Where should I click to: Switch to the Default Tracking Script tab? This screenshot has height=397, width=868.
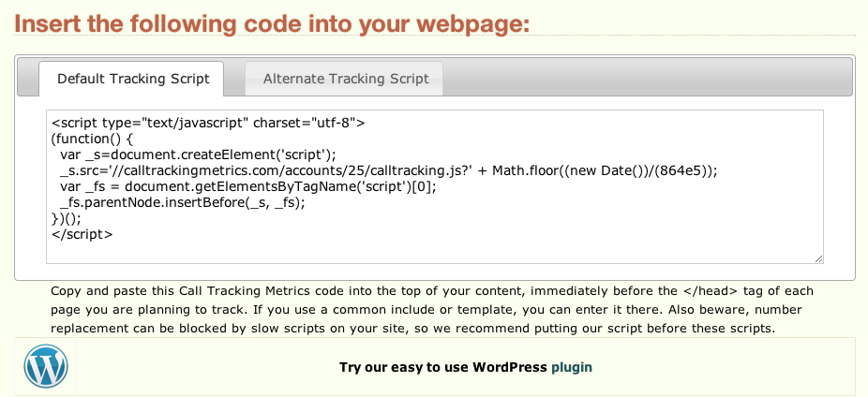coord(133,79)
